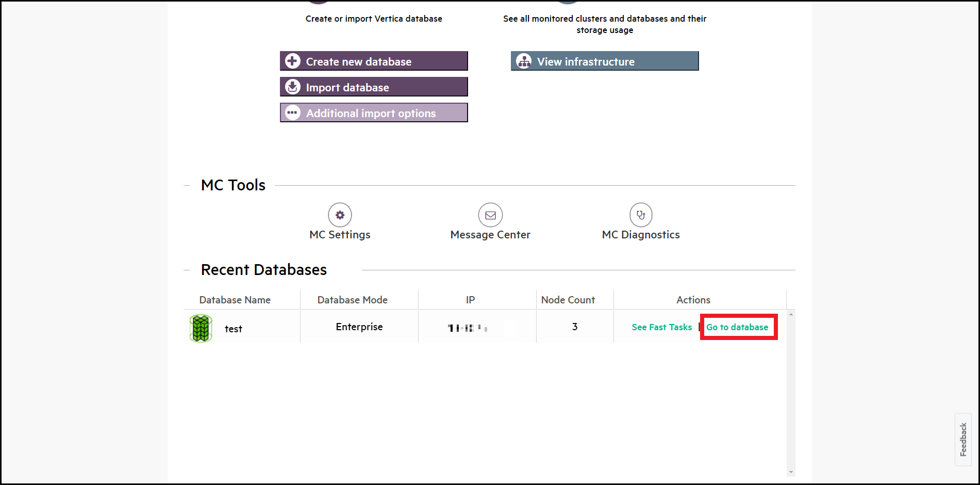Open MC Settings via the gear icon
Viewport: 980px width, 485px height.
click(340, 215)
